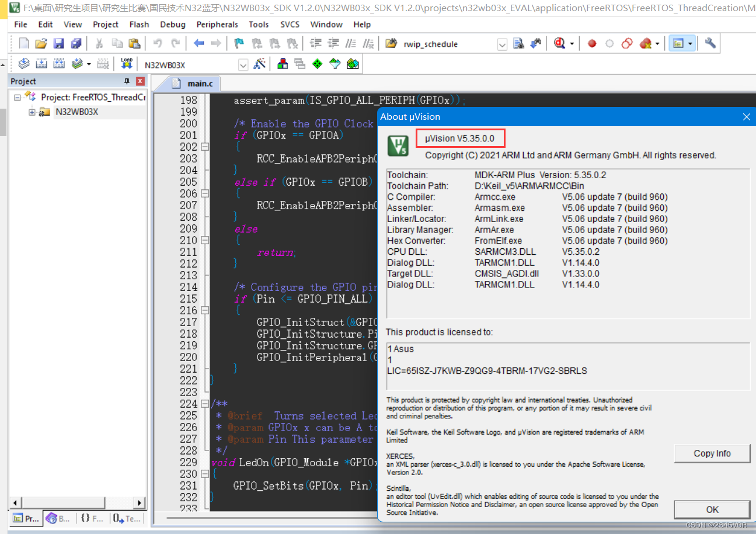The height and width of the screenshot is (534, 756).
Task: Unindent the selected text lines
Action: pos(333,44)
